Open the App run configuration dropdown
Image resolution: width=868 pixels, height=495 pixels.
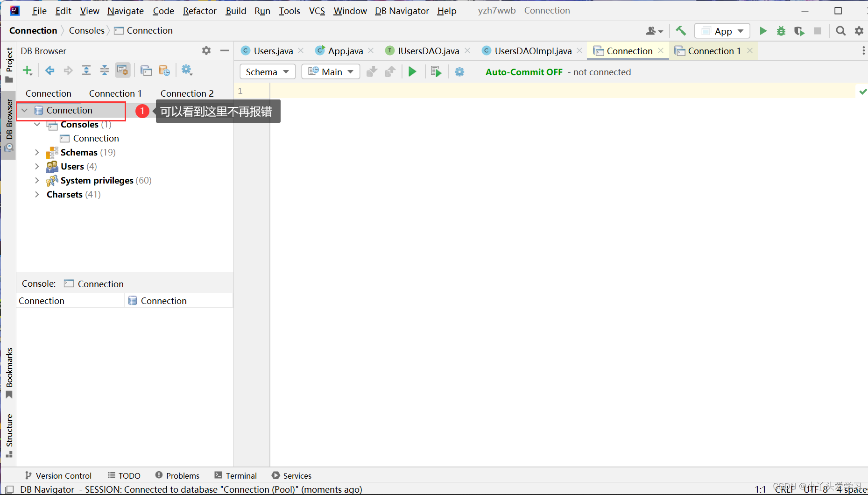pyautogui.click(x=722, y=31)
